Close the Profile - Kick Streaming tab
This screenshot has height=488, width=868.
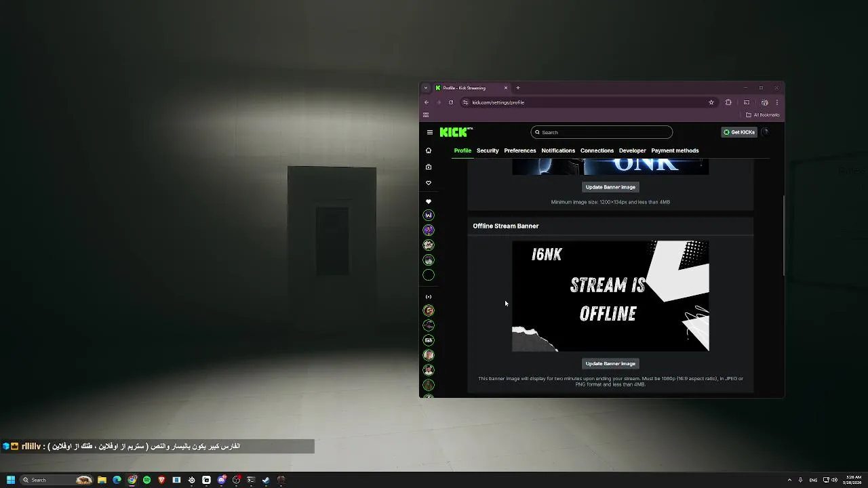[x=505, y=87]
